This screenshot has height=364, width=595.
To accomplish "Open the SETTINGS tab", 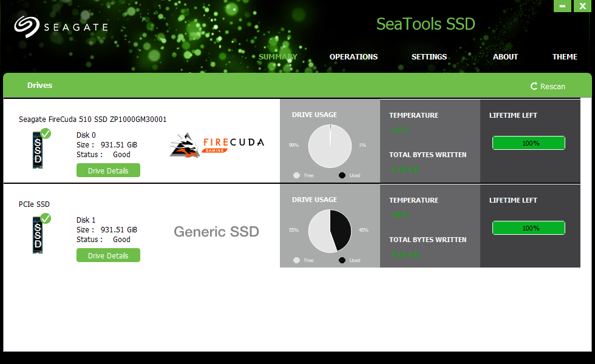I will point(429,57).
